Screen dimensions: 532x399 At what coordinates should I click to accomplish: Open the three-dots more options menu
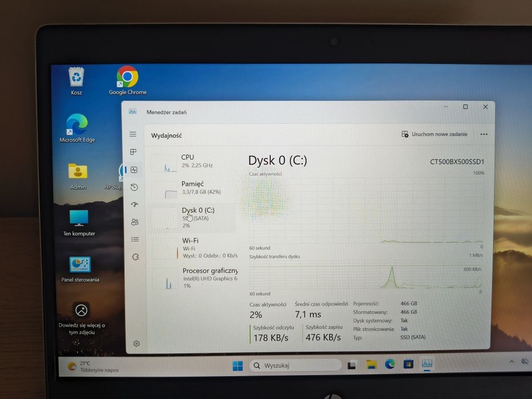pyautogui.click(x=484, y=135)
